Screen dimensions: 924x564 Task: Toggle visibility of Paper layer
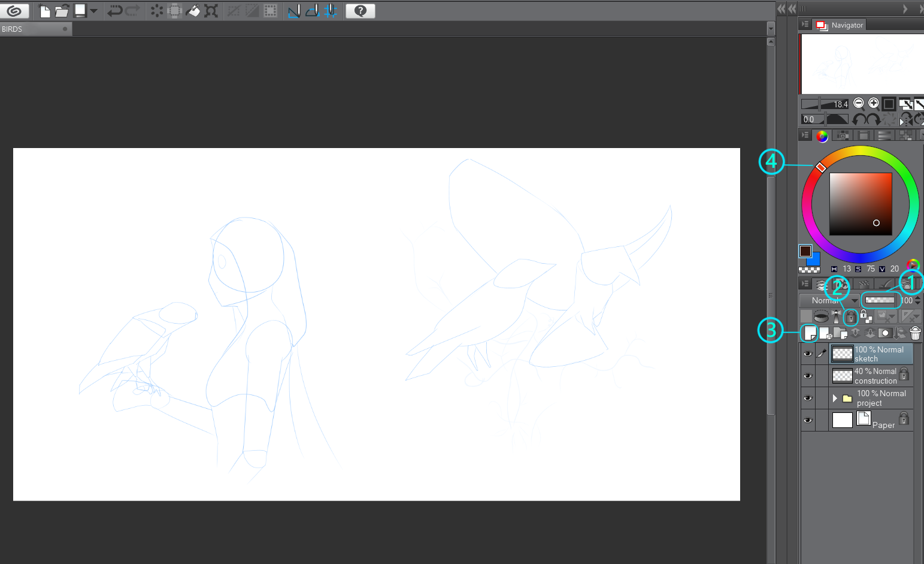tap(808, 420)
